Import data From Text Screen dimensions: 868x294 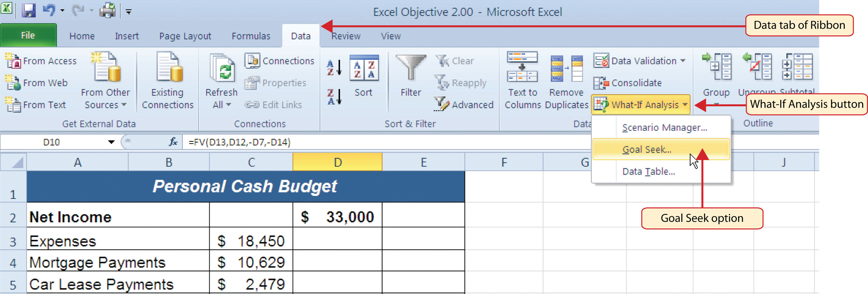36,105
